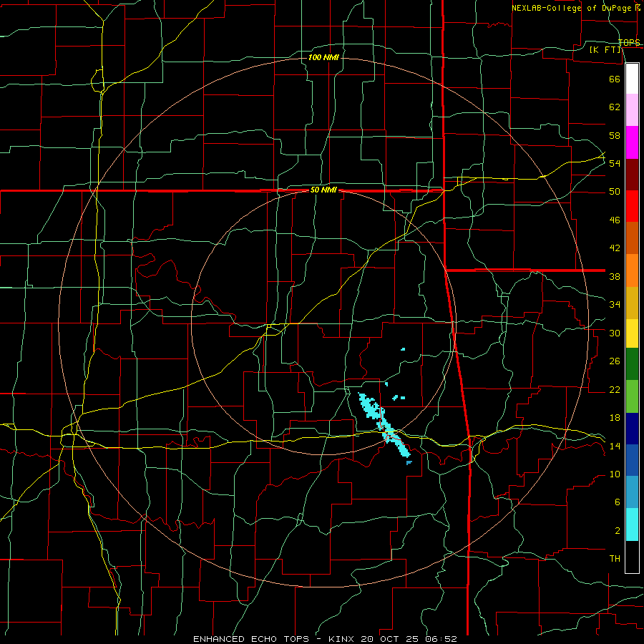Click the large cyan echo top band
The image size is (644, 644).
tap(384, 425)
